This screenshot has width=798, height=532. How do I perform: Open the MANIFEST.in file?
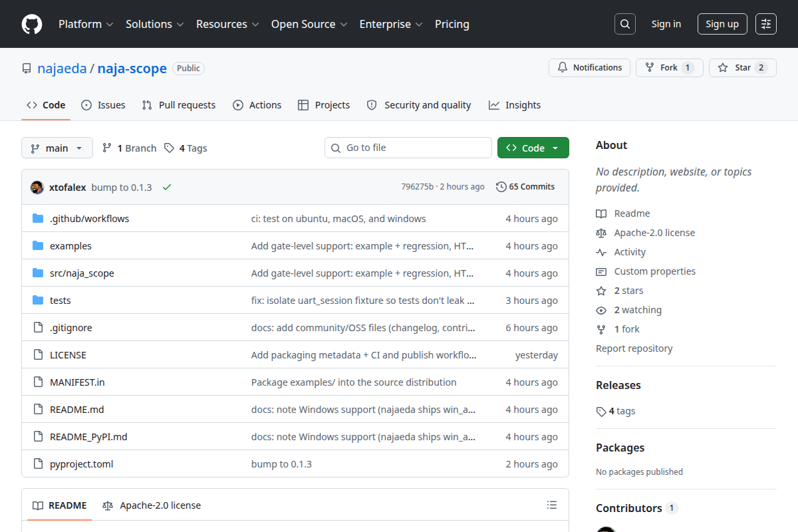(77, 382)
